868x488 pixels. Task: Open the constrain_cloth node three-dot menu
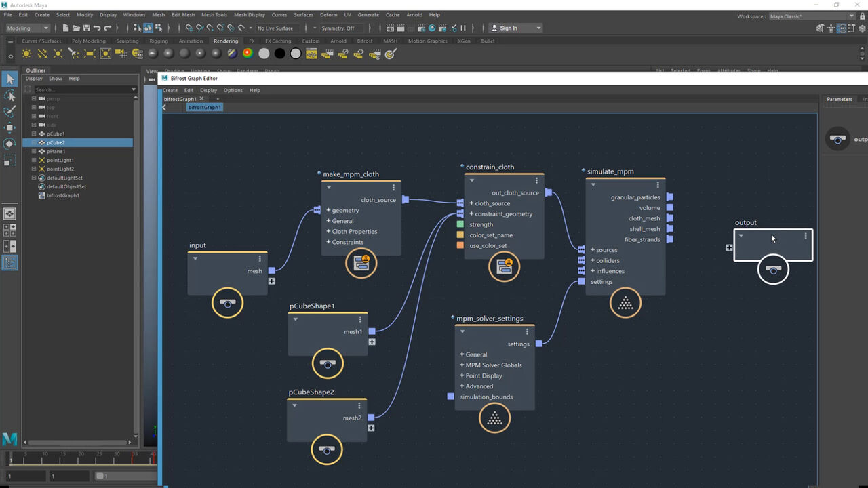click(536, 181)
